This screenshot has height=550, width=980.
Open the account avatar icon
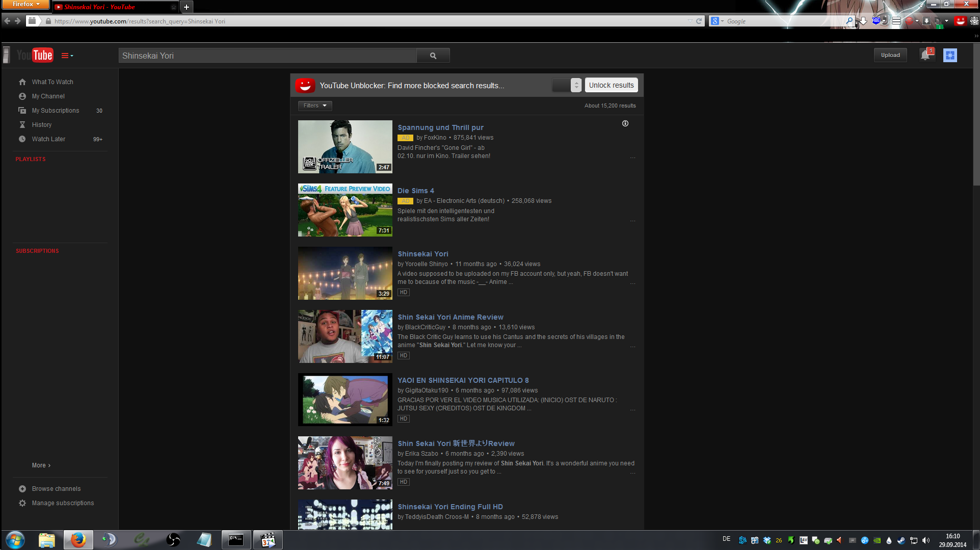(950, 55)
